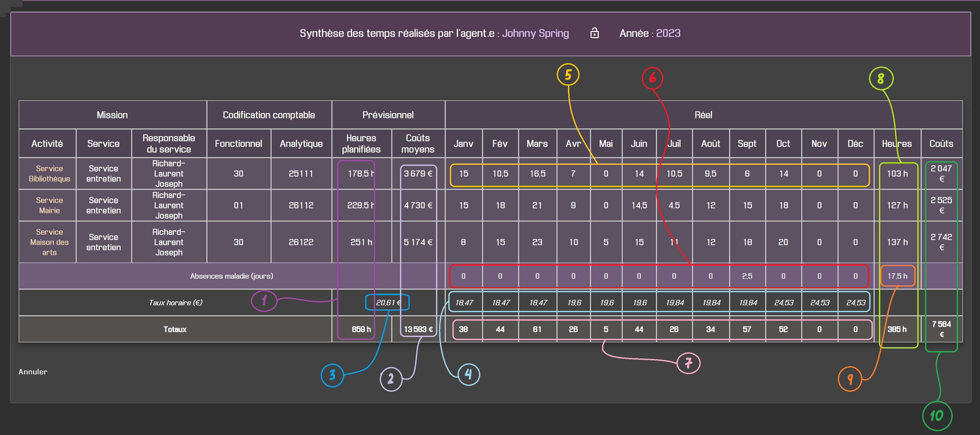
Task: Click Mairie June value 14,5
Action: pos(640,205)
